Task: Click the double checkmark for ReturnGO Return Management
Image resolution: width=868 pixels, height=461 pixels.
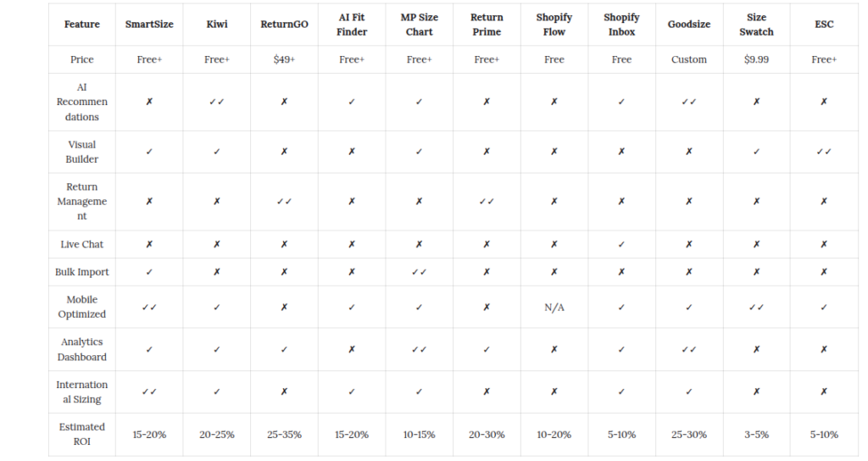Action: coord(284,202)
